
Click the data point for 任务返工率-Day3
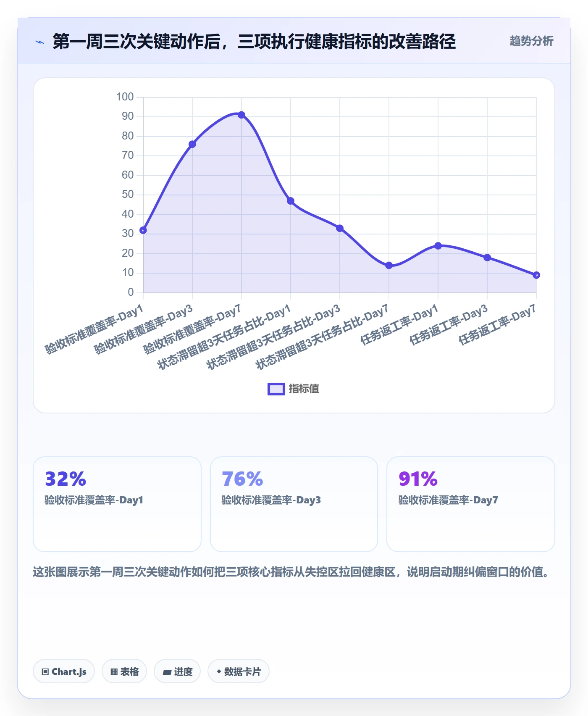[x=487, y=258]
